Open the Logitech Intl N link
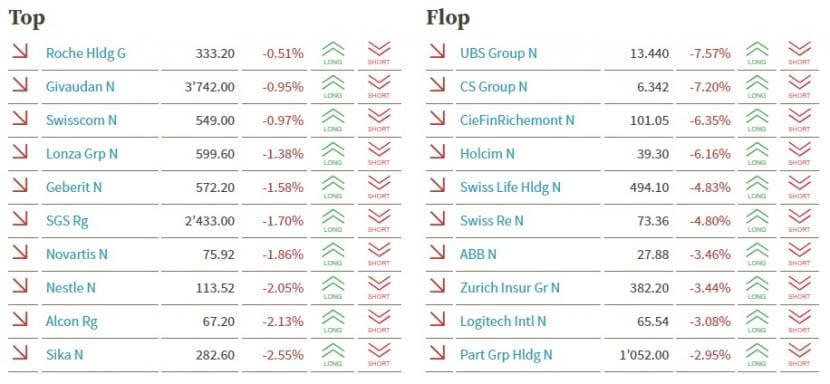This screenshot has width=830, height=384. [503, 322]
